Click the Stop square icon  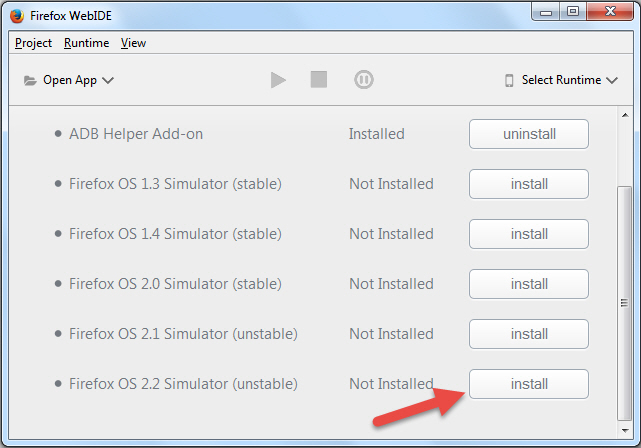pos(318,79)
